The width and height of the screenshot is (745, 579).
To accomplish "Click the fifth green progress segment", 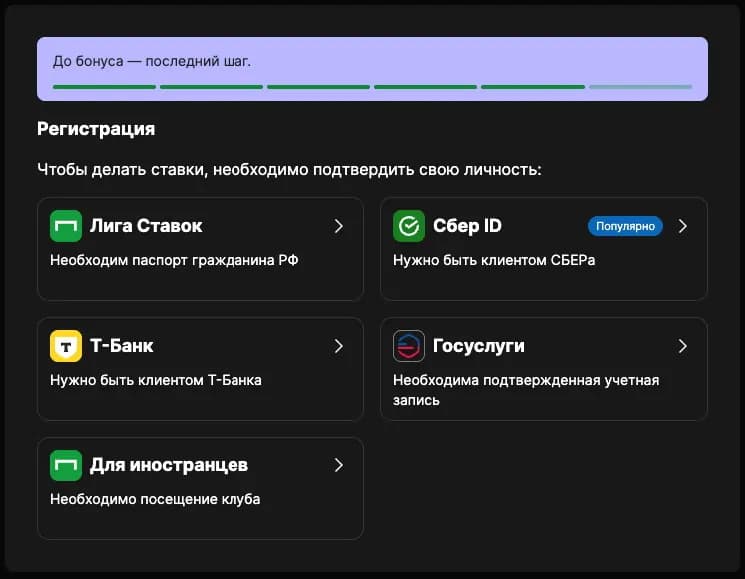I will click(533, 87).
